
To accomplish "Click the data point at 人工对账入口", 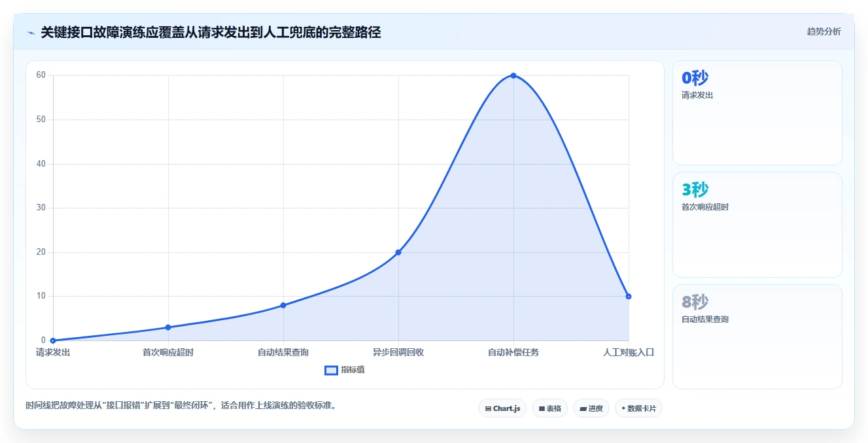I will coord(629,297).
